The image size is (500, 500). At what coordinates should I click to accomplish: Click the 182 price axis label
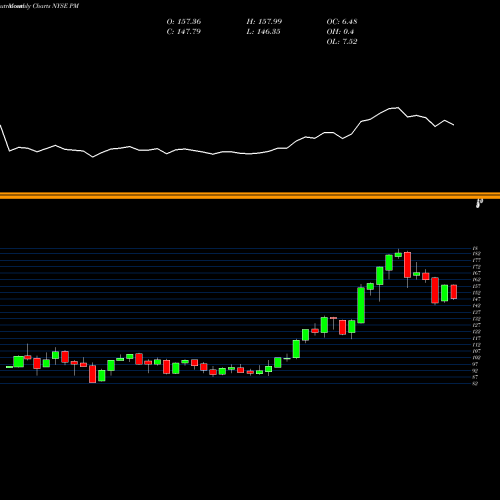click(x=476, y=254)
